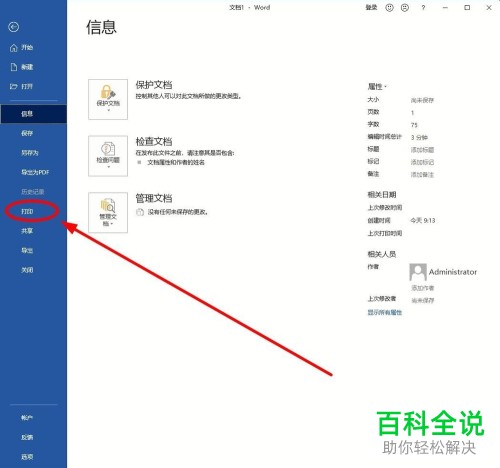
Task: Click the back arrow icon
Action: click(x=14, y=27)
